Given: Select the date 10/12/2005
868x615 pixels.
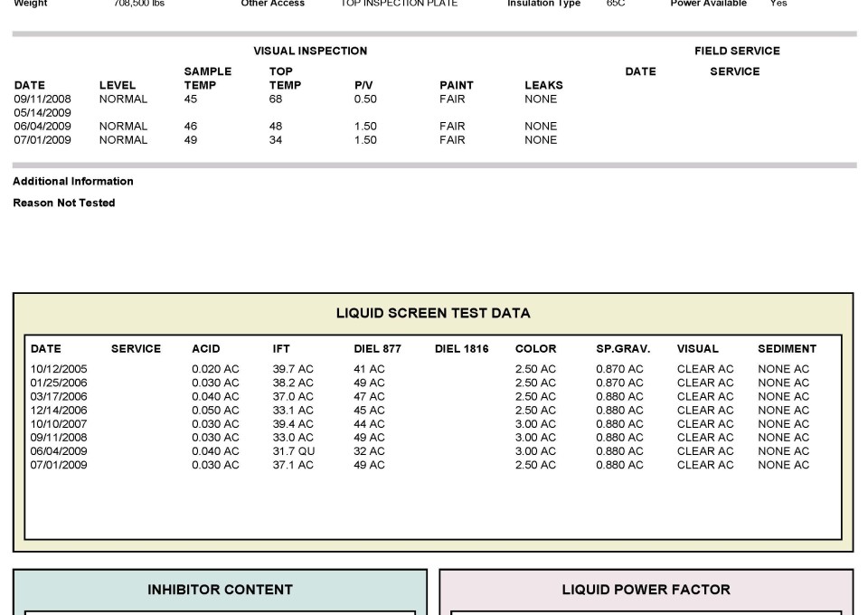Looking at the screenshot, I should point(59,369).
